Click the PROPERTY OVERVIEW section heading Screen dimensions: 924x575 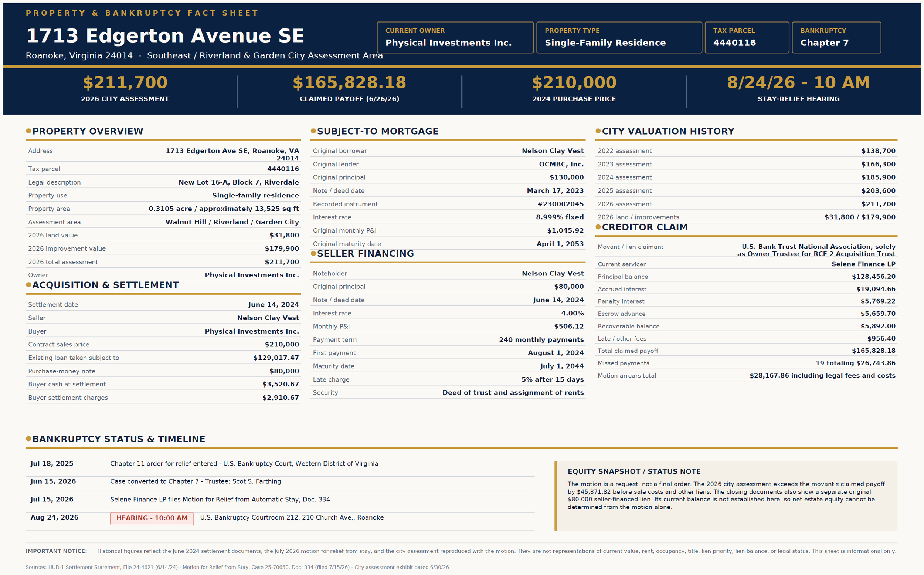pyautogui.click(x=88, y=131)
